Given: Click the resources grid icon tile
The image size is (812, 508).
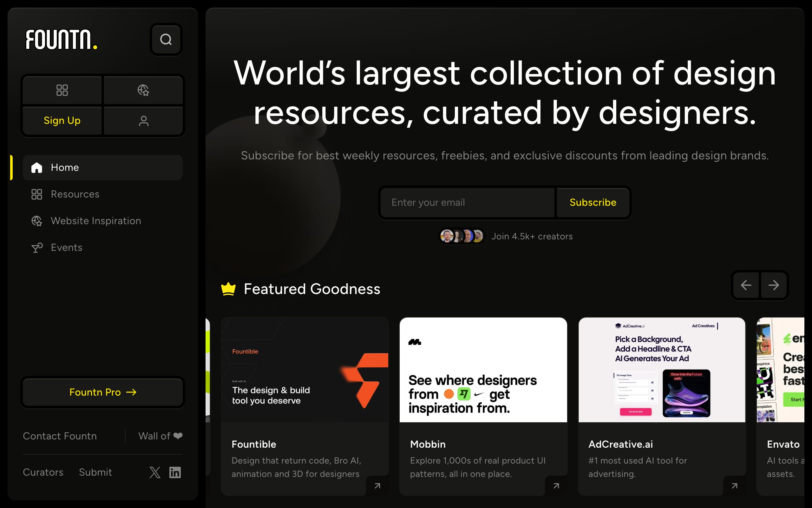Looking at the screenshot, I should click(62, 90).
